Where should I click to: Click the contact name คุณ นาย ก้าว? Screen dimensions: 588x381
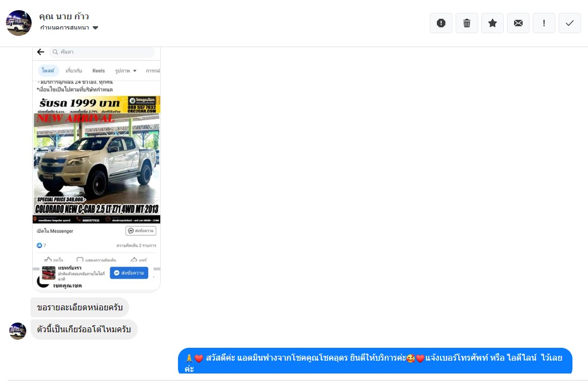point(64,17)
